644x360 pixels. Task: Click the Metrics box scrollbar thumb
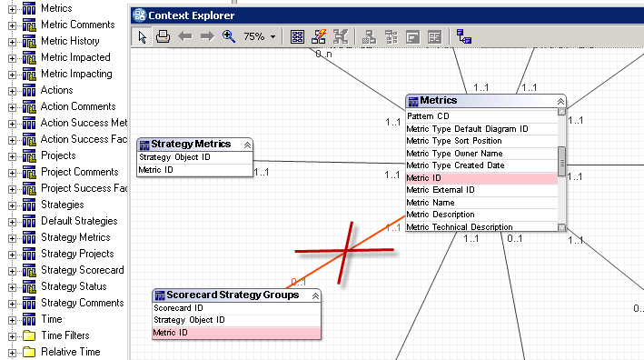(x=561, y=163)
